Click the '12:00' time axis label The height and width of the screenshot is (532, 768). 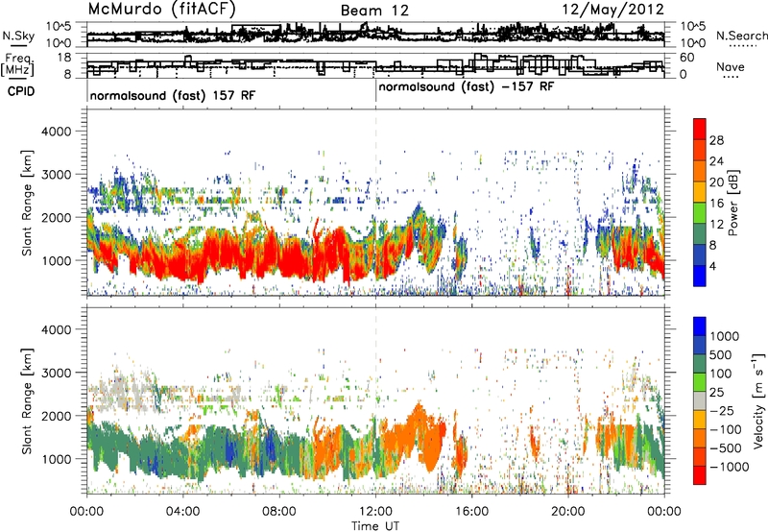click(375, 512)
